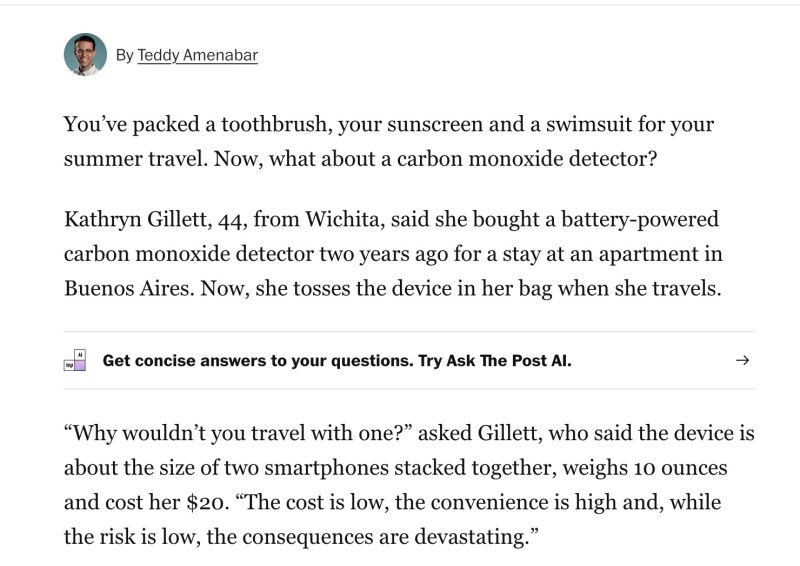Click the opening paragraph about summer travel
This screenshot has height=566, width=800.
coord(388,142)
